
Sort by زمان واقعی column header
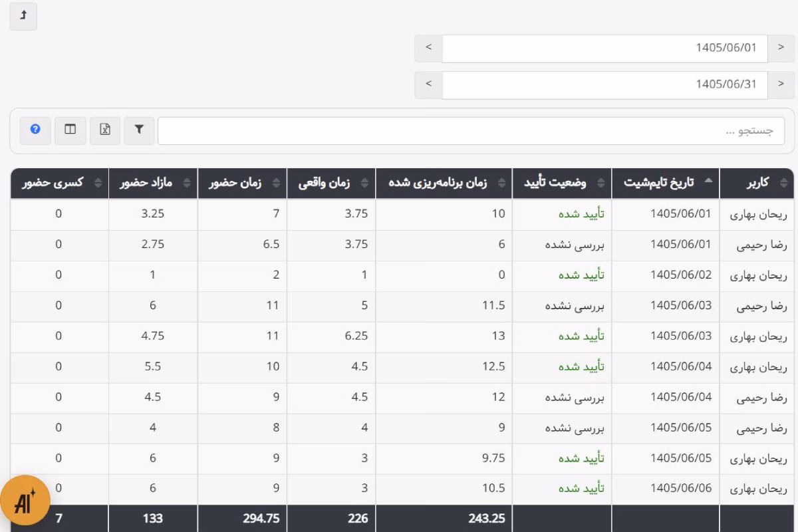pos(331,183)
